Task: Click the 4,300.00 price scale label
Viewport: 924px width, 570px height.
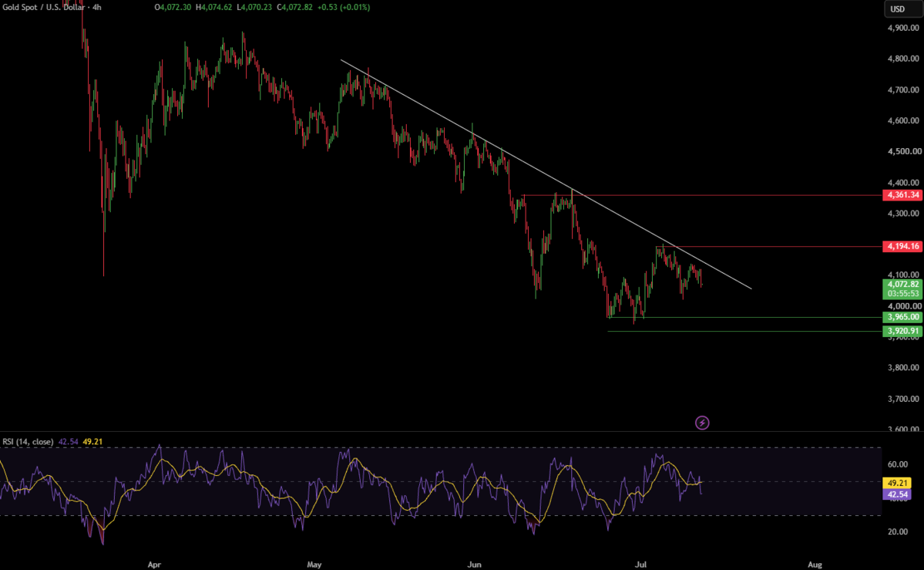Action: 903,213
